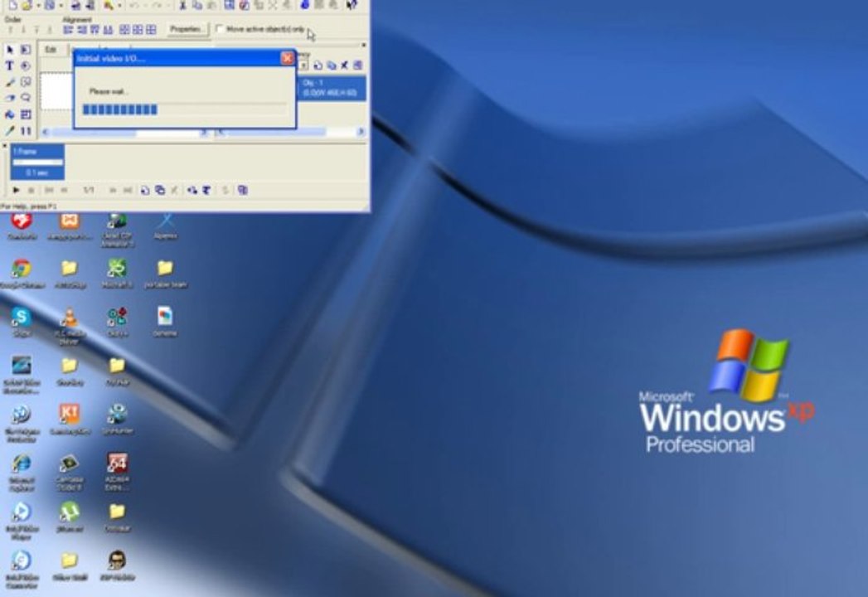Click the canvas scrollbar left arrow
The image size is (868, 597).
46,132
